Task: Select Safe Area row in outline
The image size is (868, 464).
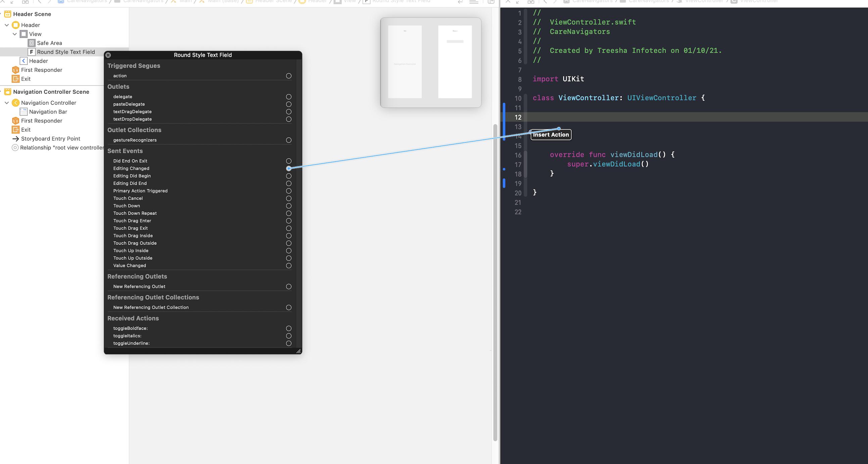Action: 64,43
